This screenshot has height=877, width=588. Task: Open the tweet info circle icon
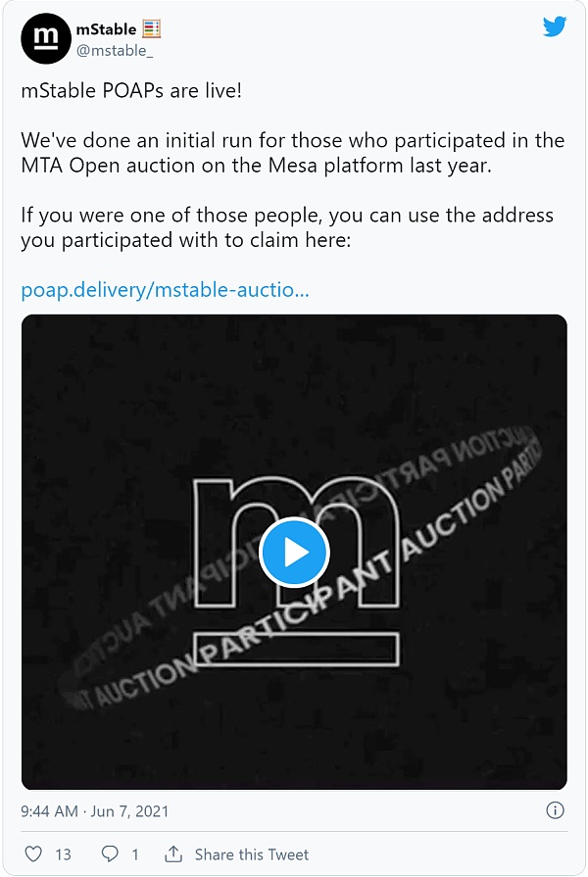click(555, 810)
